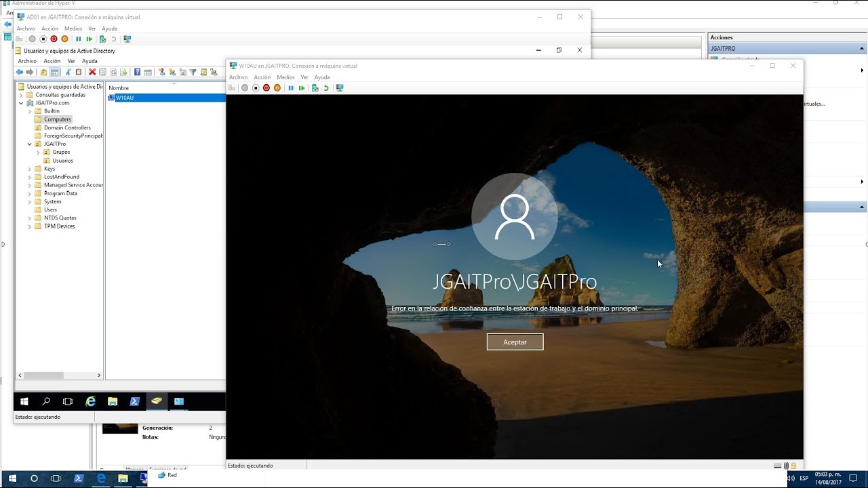The width and height of the screenshot is (868, 488).
Task: Select Computers container in tree
Action: (x=58, y=119)
